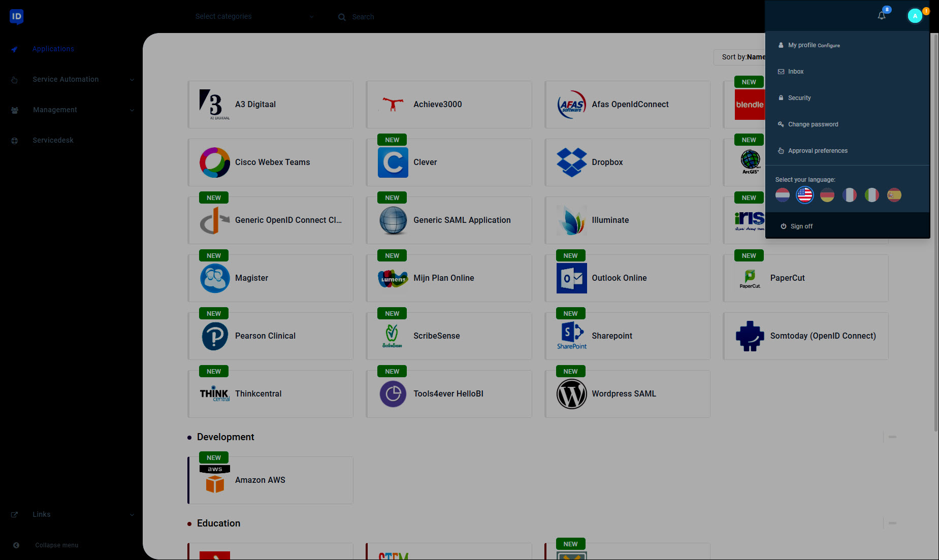
Task: Open the Select categories dropdown
Action: [254, 17]
